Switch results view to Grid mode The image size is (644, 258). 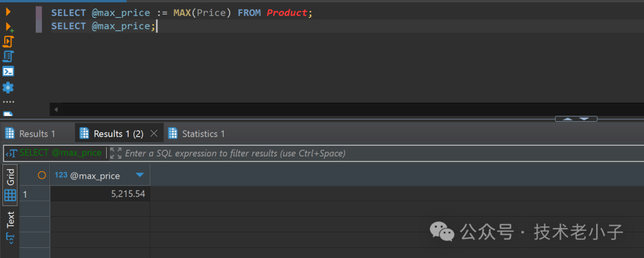click(x=10, y=185)
